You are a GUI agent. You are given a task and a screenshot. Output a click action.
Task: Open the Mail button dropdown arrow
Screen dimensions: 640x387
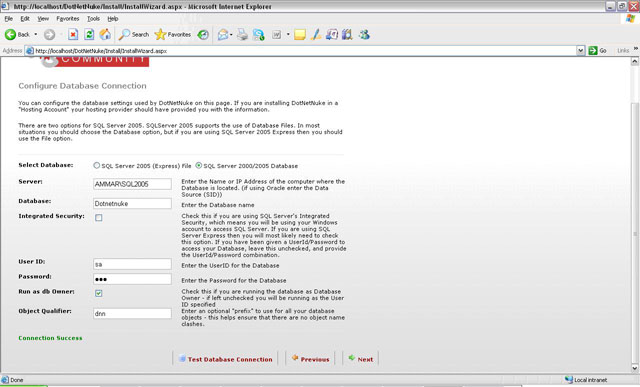(x=231, y=35)
